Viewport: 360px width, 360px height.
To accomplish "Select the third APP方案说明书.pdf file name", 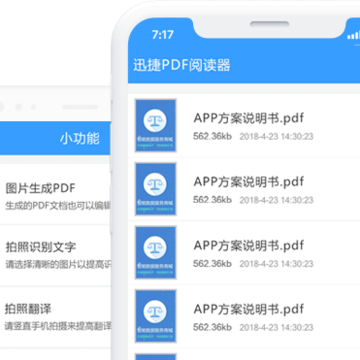I will pos(249,245).
